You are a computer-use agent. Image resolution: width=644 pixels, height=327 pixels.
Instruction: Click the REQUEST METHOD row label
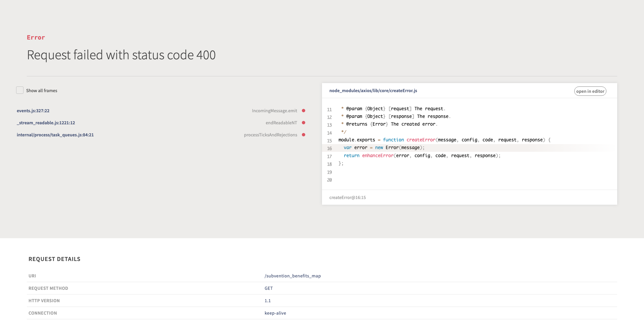48,288
